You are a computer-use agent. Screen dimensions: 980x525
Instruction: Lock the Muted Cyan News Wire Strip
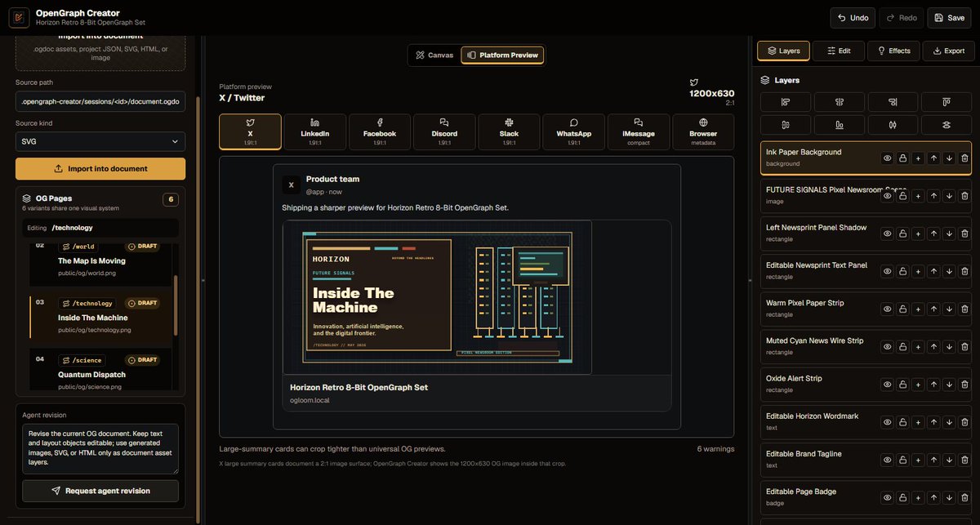click(x=902, y=347)
